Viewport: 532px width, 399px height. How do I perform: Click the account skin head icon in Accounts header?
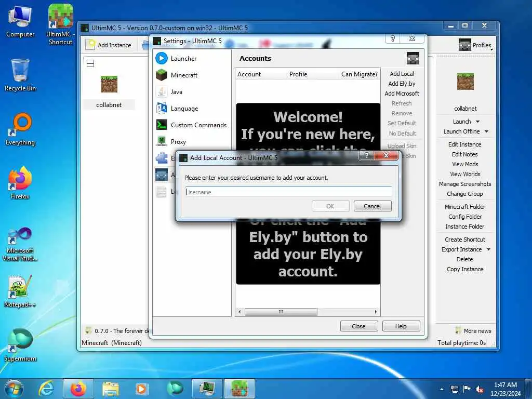(413, 58)
